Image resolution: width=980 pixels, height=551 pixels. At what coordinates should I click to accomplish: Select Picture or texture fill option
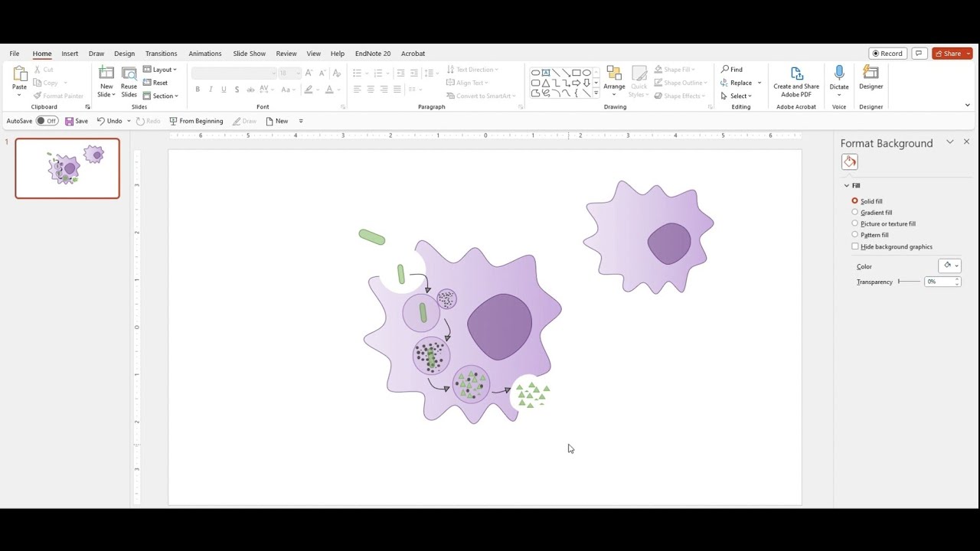tap(855, 223)
